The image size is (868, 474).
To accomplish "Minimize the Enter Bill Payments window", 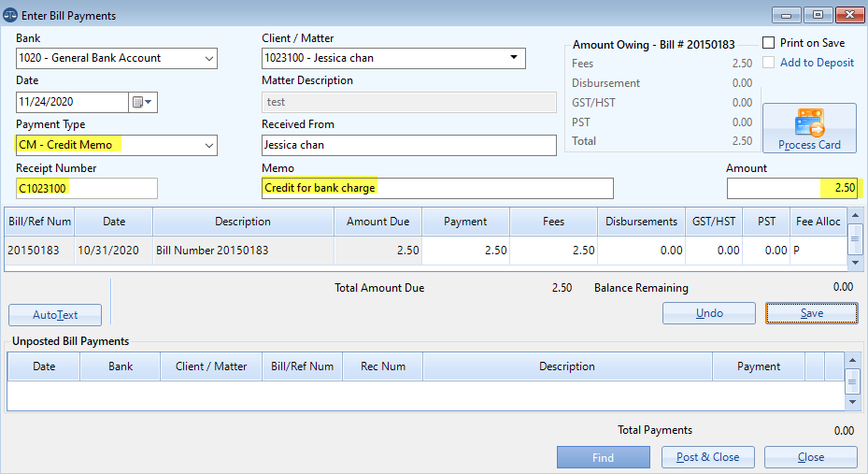I will click(x=786, y=15).
